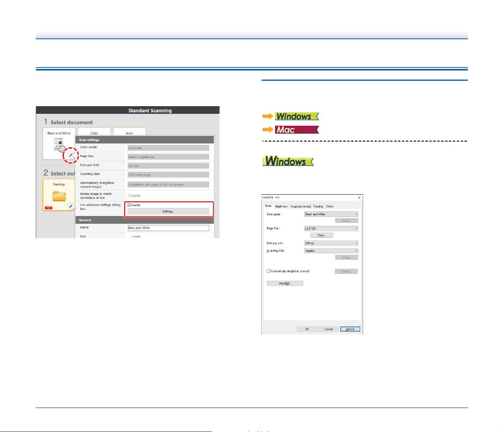
Task: Click the Standard Scanning title text
Action: click(x=150, y=110)
